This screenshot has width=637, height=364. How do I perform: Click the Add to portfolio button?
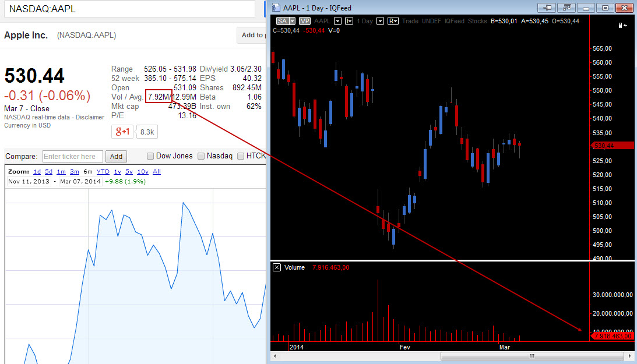point(251,36)
